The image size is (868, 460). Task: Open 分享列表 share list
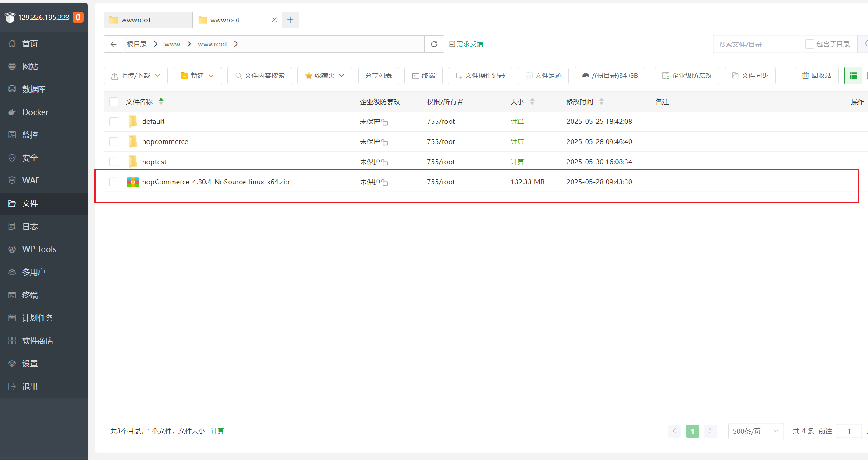coord(378,76)
